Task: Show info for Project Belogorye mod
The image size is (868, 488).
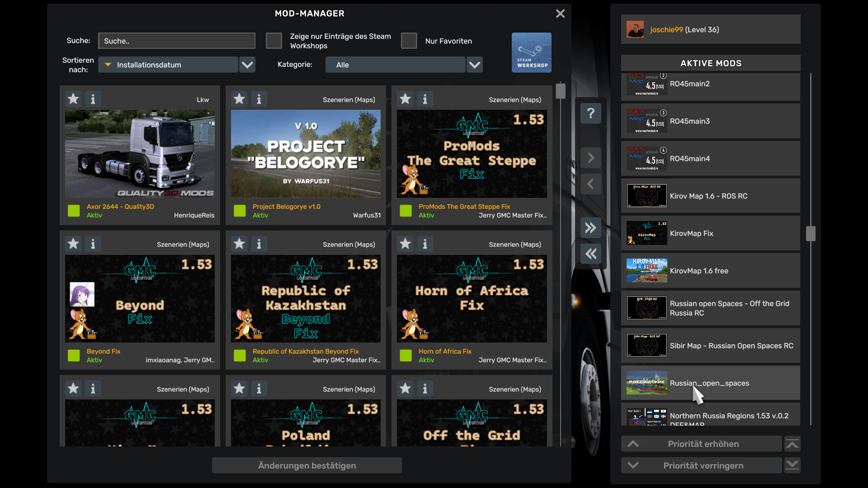Action: (x=259, y=99)
